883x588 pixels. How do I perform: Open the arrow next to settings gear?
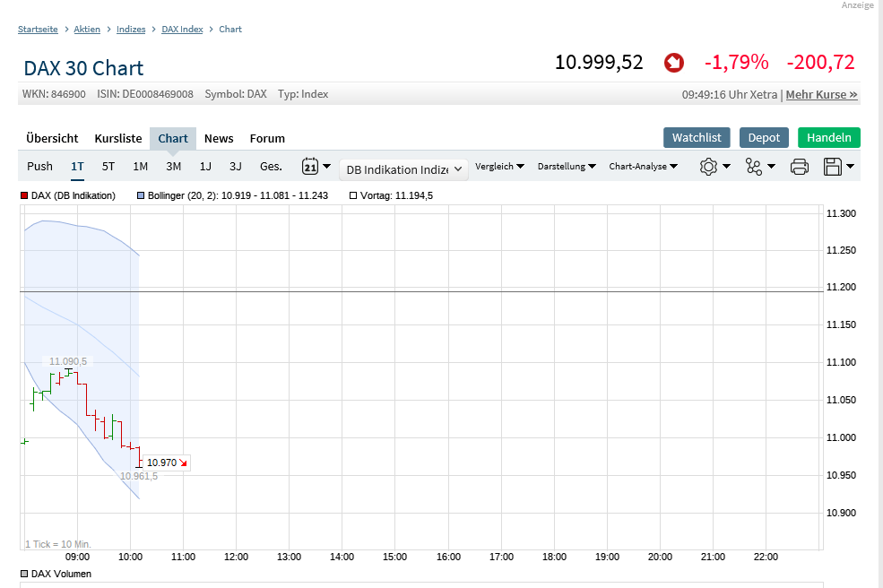pos(726,166)
